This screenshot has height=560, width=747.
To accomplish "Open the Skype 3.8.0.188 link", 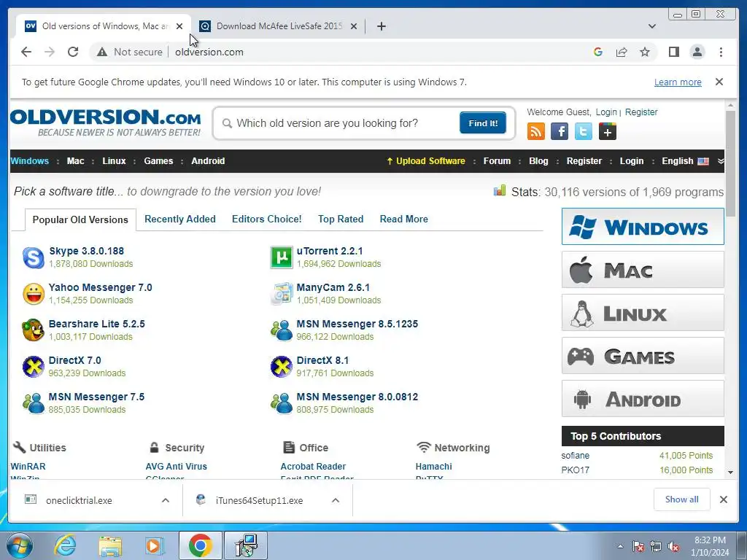I will 86,251.
